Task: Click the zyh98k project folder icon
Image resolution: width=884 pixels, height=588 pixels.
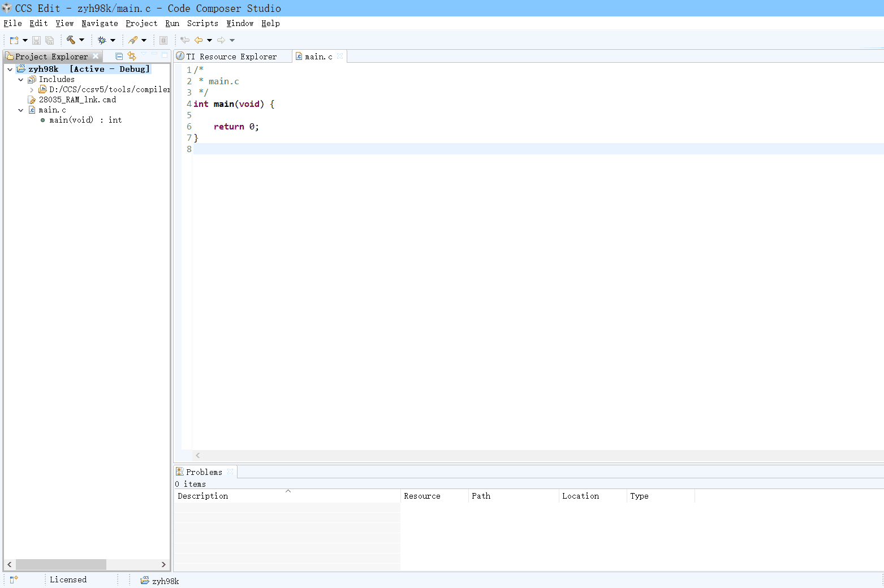Action: [x=21, y=69]
